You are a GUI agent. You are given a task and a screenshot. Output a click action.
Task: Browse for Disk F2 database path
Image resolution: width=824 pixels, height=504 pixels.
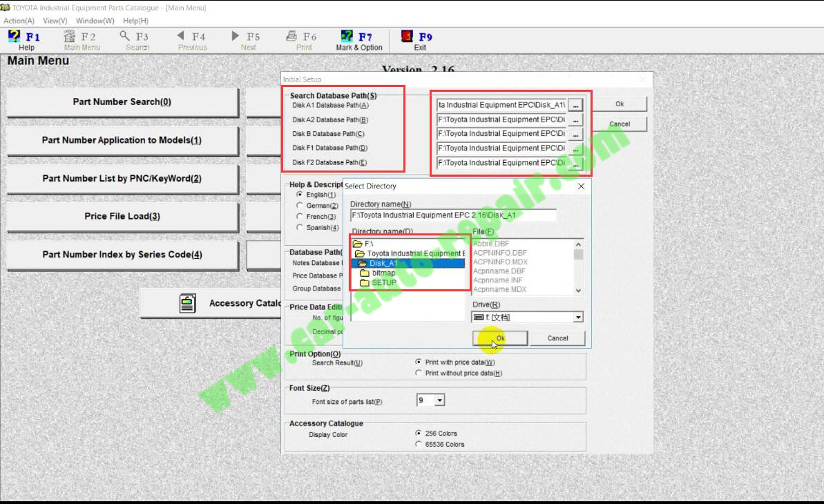point(576,164)
